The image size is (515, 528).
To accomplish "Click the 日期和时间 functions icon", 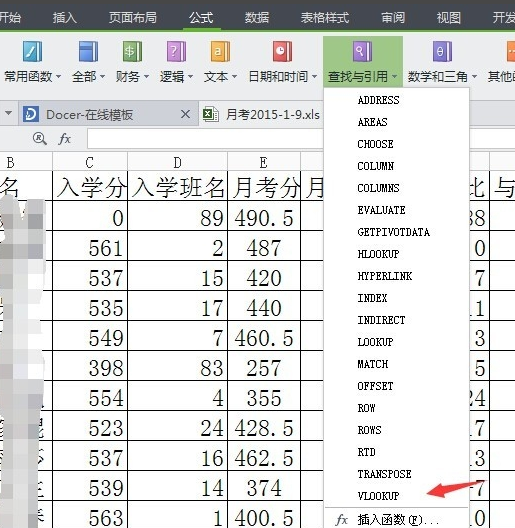I will point(282,52).
